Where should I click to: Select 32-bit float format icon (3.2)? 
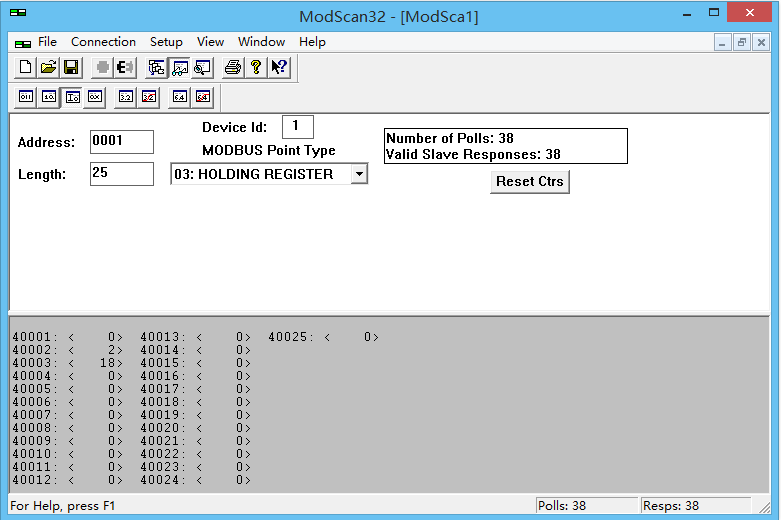tap(126, 97)
